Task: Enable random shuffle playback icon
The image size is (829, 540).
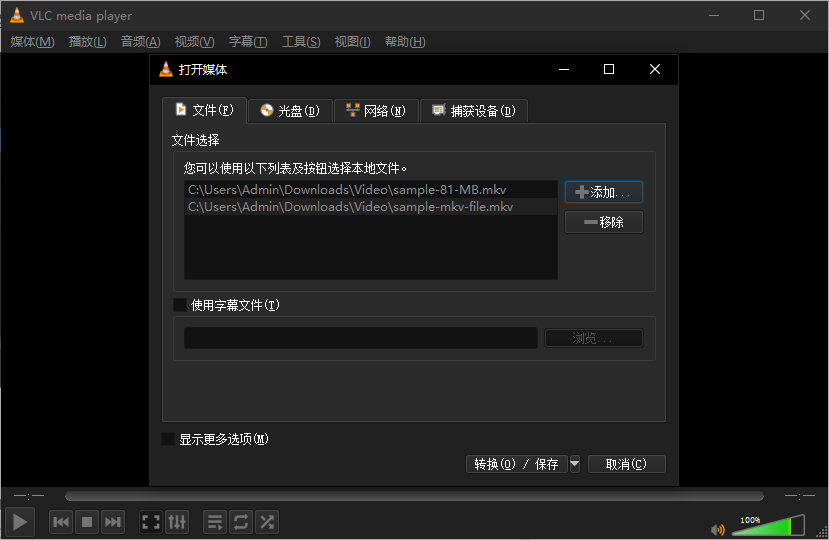Action: coord(267,523)
